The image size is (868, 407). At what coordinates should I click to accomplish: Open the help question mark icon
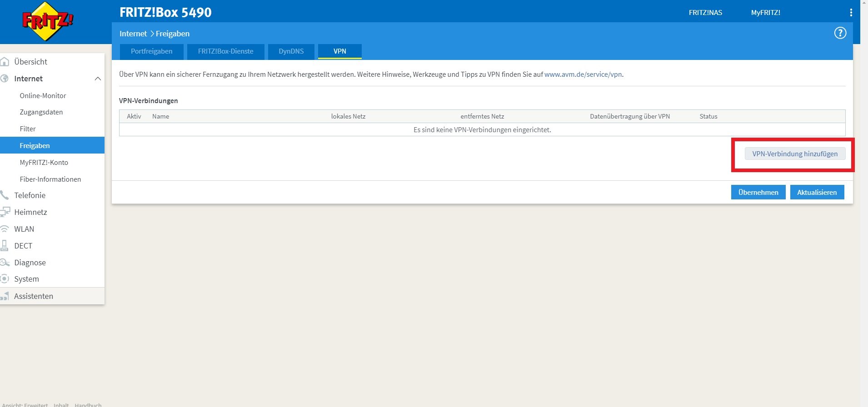840,33
